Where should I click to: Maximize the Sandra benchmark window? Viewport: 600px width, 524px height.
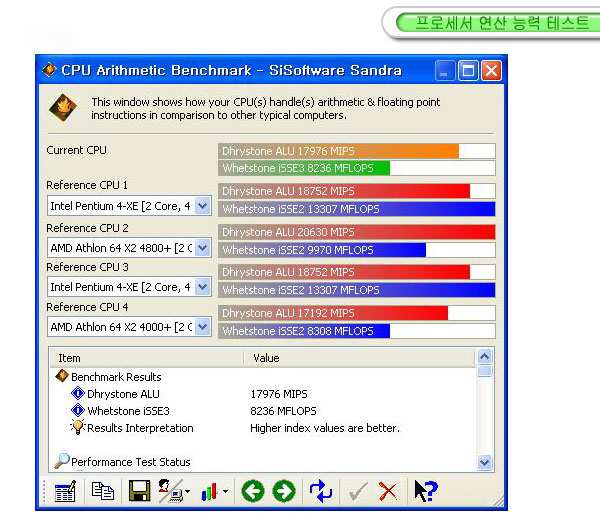coord(468,70)
